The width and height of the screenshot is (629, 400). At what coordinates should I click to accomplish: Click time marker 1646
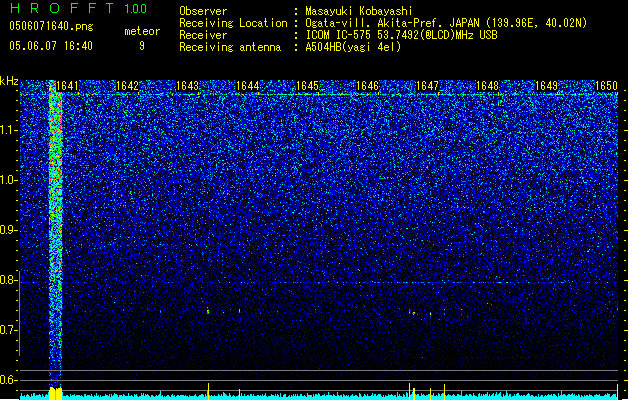[x=367, y=86]
